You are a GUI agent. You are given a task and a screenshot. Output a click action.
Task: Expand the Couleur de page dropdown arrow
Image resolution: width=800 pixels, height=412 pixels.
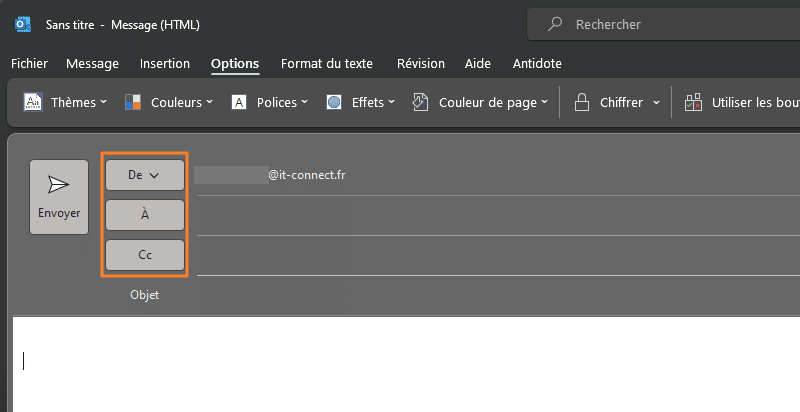point(544,102)
